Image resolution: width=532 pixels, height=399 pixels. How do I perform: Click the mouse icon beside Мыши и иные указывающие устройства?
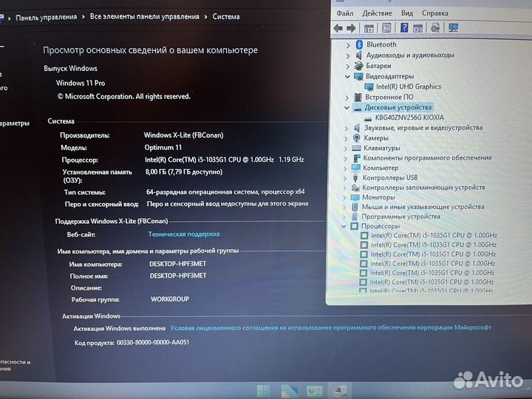click(x=355, y=207)
